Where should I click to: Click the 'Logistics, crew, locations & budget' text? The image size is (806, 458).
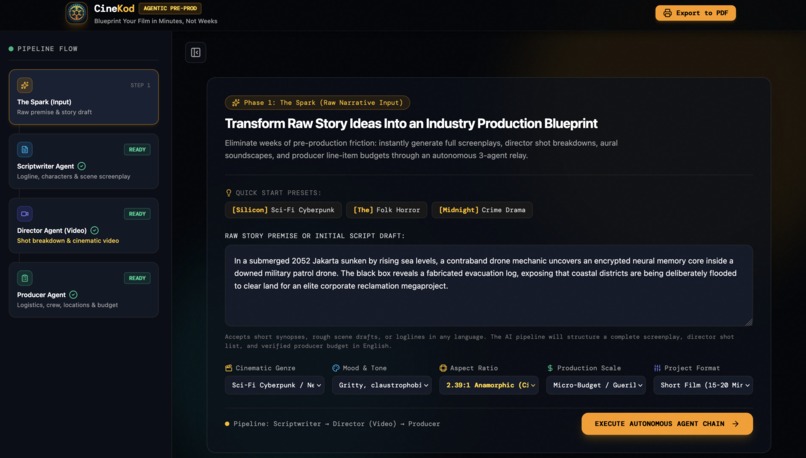tap(67, 305)
